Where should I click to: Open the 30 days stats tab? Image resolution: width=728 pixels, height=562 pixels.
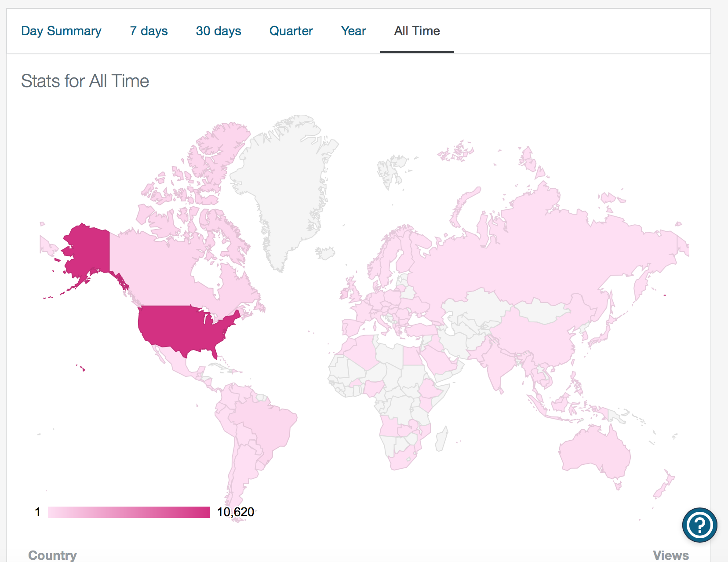pos(218,31)
